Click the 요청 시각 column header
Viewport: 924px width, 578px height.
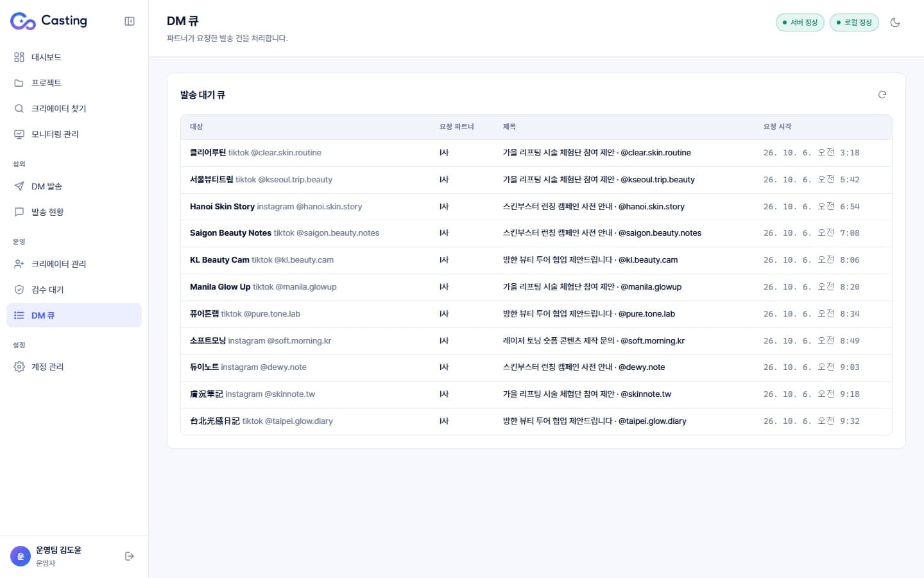pos(777,127)
